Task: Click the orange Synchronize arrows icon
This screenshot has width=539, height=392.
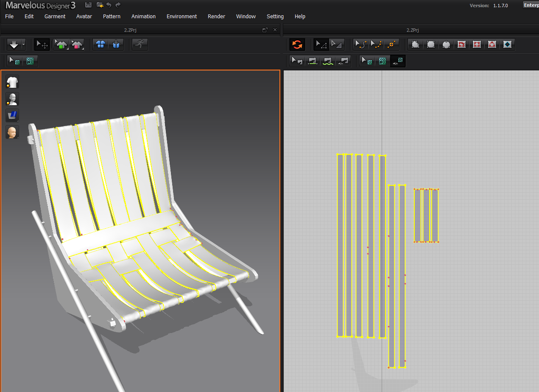Action: point(297,45)
